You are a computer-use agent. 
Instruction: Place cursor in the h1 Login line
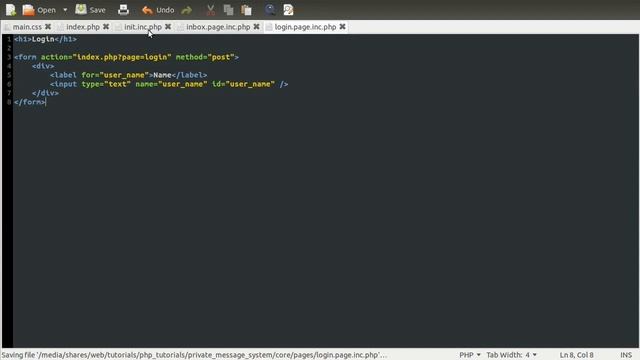click(x=45, y=39)
